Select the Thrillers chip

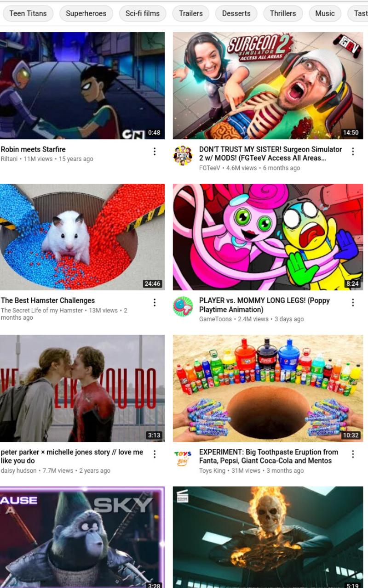coord(283,13)
